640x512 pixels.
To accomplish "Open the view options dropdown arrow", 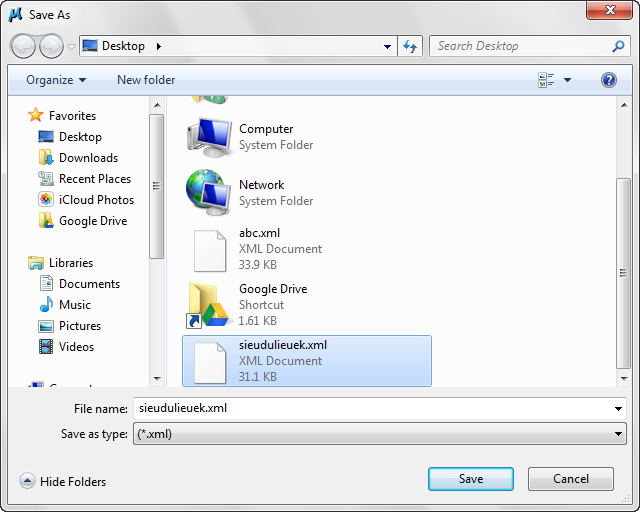I will (567, 80).
